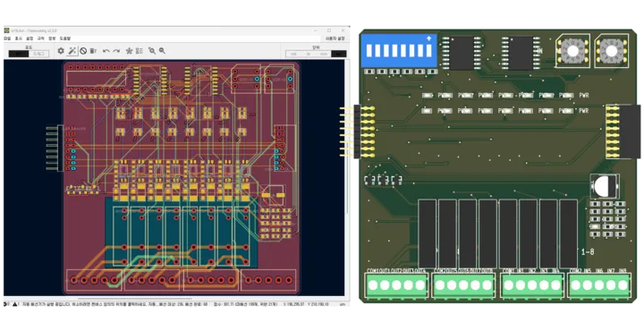Open the 규칙 menu
The height and width of the screenshot is (322, 644).
[x=40, y=38]
